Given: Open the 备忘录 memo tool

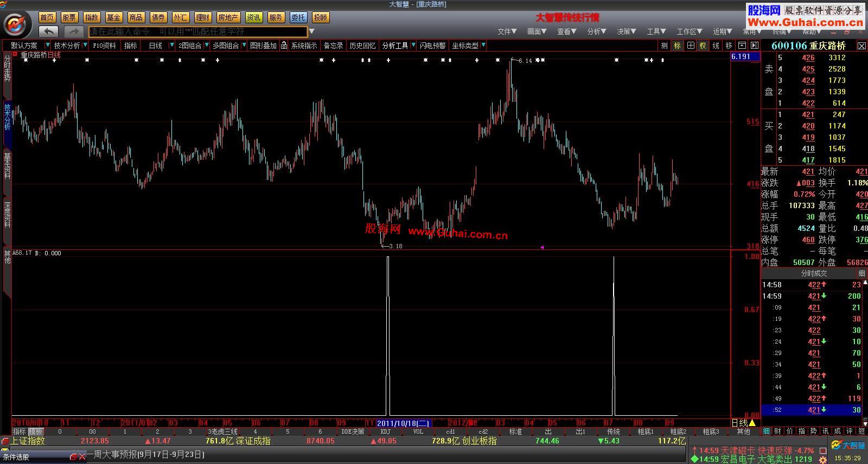Looking at the screenshot, I should (333, 46).
